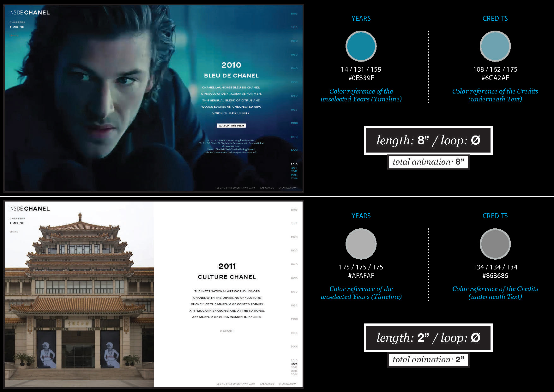The height and width of the screenshot is (392, 554).
Task: Click the hex value #0E839F
Action: (361, 78)
